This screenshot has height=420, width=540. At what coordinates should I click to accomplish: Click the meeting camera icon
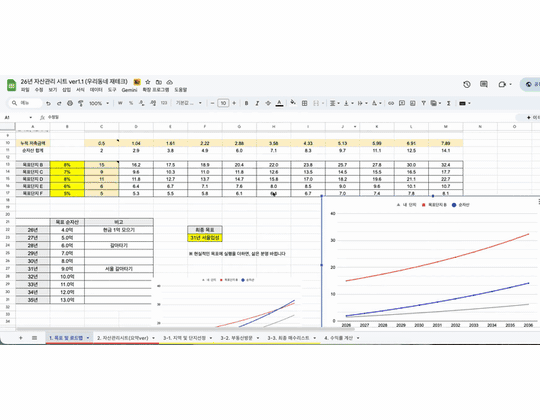click(x=502, y=84)
